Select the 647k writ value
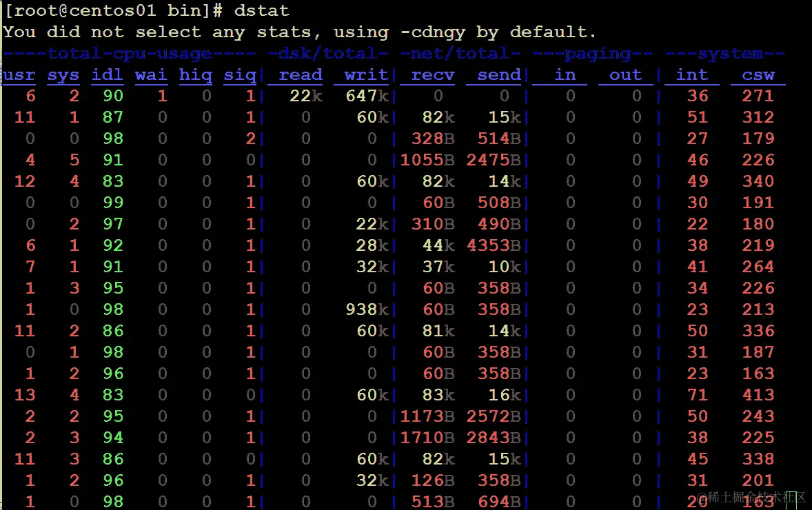 [367, 96]
